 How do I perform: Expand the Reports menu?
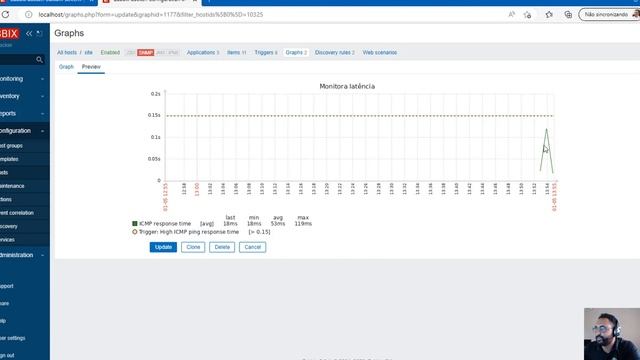23,113
